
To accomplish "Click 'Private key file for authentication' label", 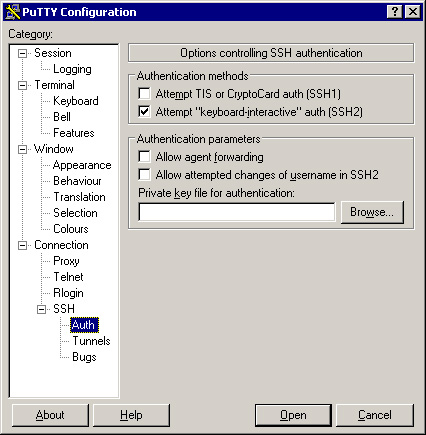I will point(217,193).
